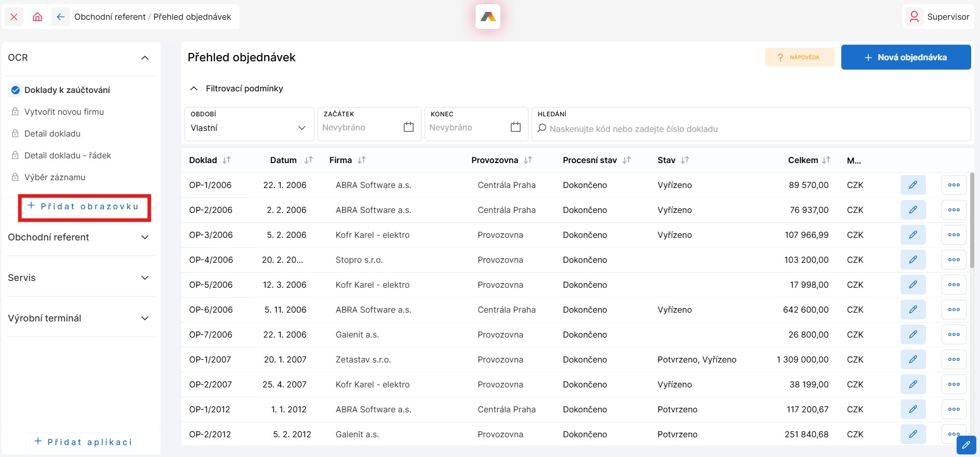Open Vytvořit novou firmu menu item

[x=64, y=112]
